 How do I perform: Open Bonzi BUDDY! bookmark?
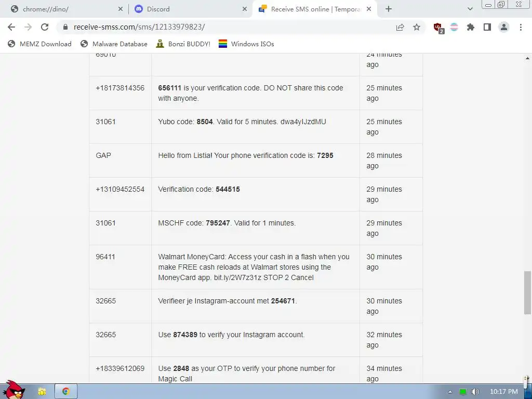183,44
